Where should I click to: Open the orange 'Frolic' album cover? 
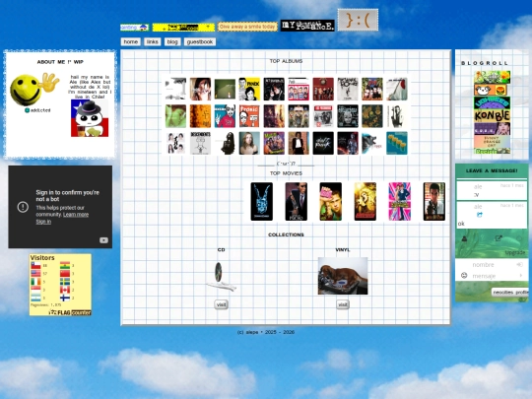(x=249, y=116)
